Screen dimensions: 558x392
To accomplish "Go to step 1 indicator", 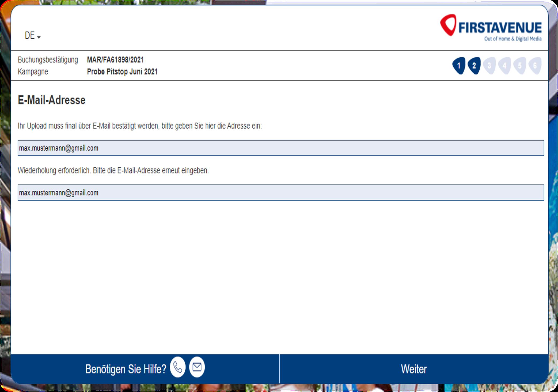I will click(459, 66).
